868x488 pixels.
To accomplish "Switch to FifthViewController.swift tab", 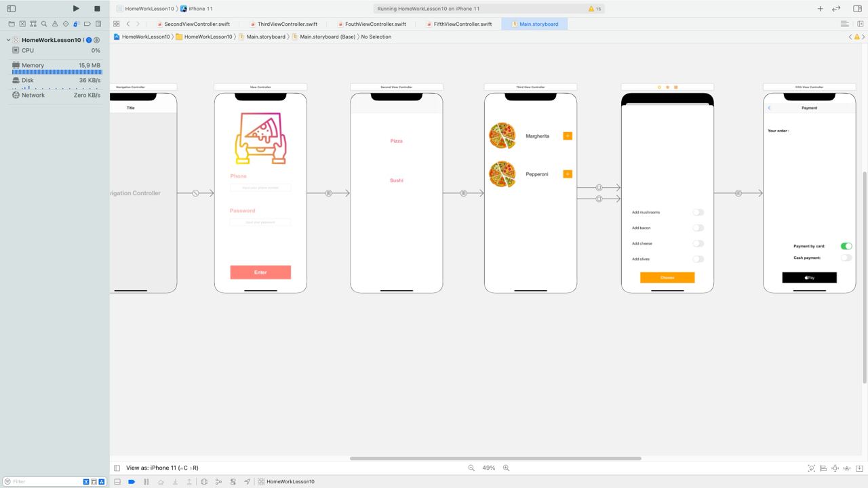I will (458, 24).
